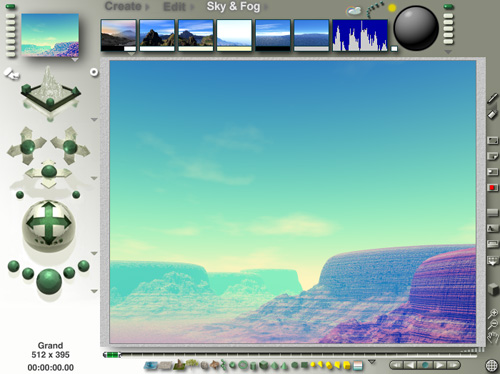Image resolution: width=500 pixels, height=374 pixels.
Task: Click the flip arrow icon above view control
Action: coord(12,74)
